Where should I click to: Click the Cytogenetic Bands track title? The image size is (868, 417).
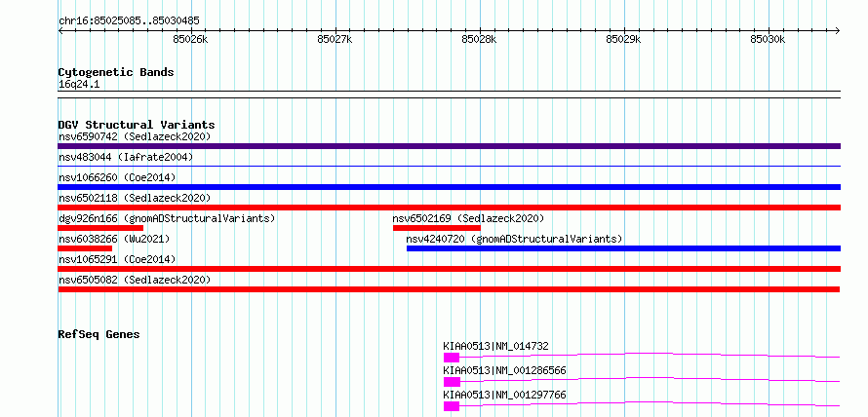116,72
